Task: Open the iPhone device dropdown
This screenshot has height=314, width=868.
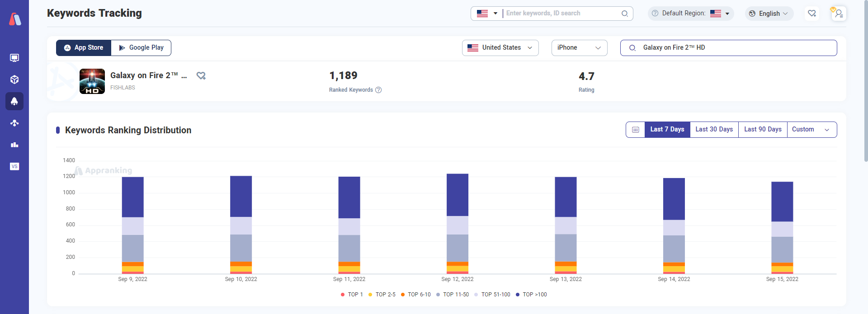Action: [580, 48]
